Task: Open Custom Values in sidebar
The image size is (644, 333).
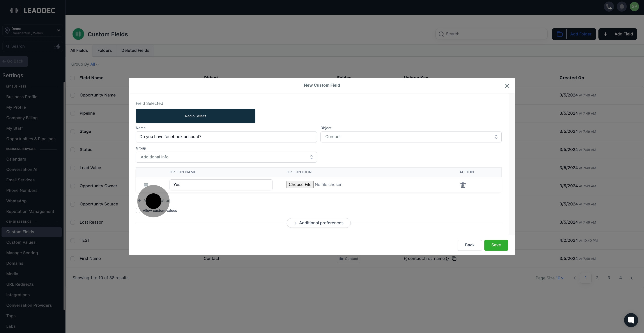Action: click(x=21, y=242)
